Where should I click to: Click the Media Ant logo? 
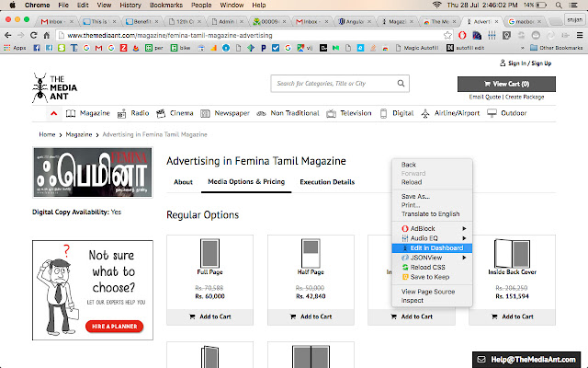[x=55, y=88]
